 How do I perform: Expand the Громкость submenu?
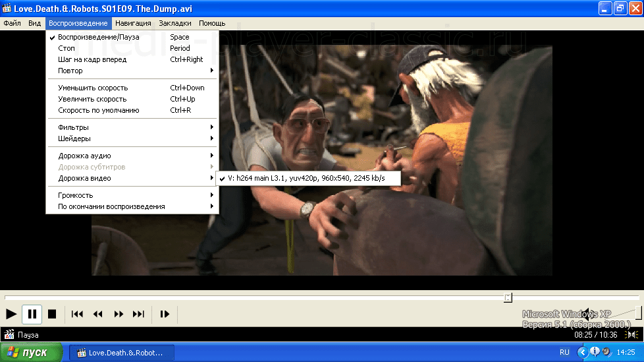[132, 195]
